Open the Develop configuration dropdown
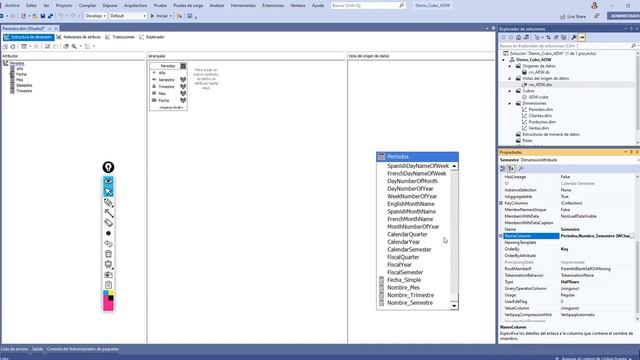 96,16
